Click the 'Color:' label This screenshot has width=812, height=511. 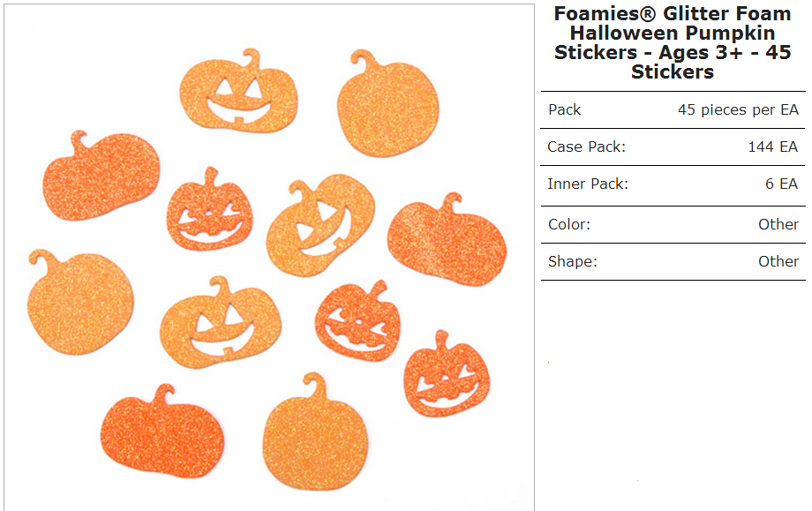(569, 225)
